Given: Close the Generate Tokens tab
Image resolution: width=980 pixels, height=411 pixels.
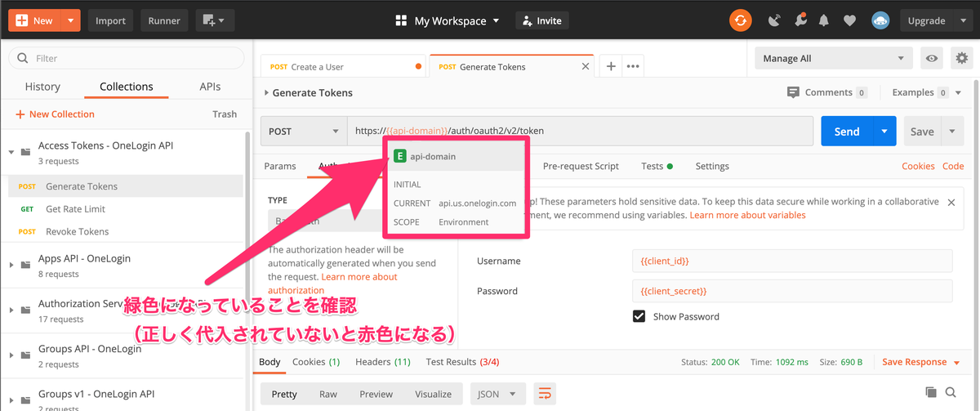Looking at the screenshot, I should pyautogui.click(x=585, y=67).
